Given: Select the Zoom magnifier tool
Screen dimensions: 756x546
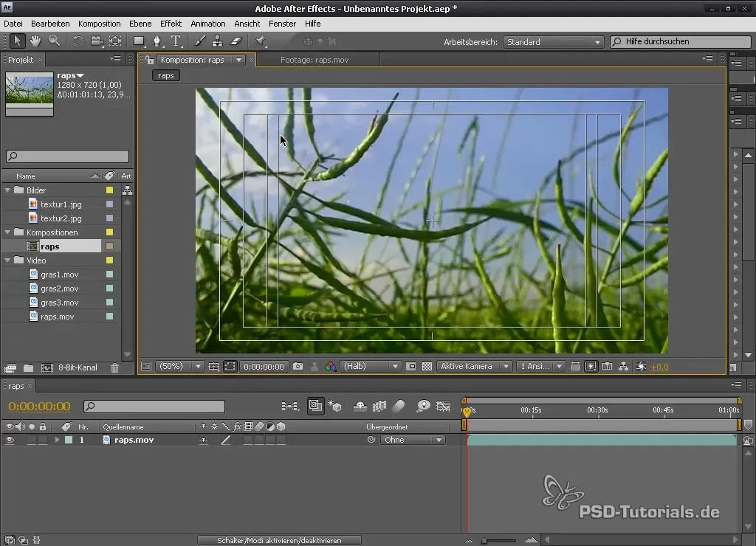Looking at the screenshot, I should (x=55, y=41).
